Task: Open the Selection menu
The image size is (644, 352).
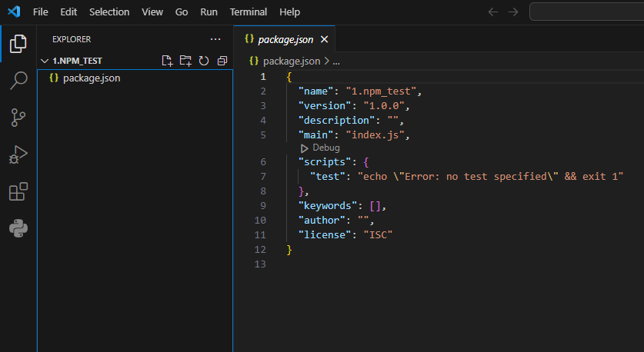Action: tap(109, 12)
